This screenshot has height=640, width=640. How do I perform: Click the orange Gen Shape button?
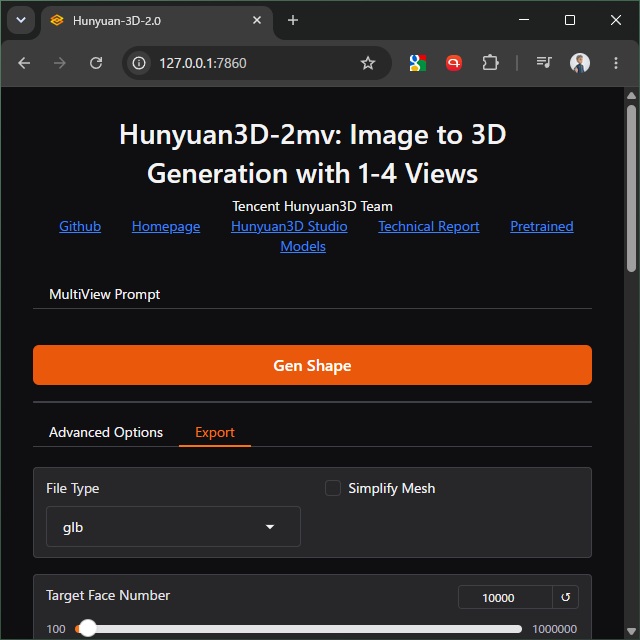click(312, 365)
